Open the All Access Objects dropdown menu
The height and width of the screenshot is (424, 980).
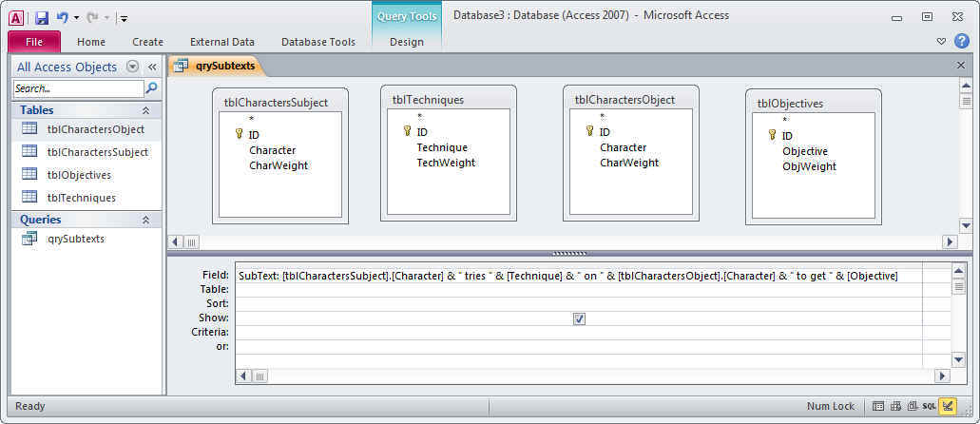pos(132,67)
